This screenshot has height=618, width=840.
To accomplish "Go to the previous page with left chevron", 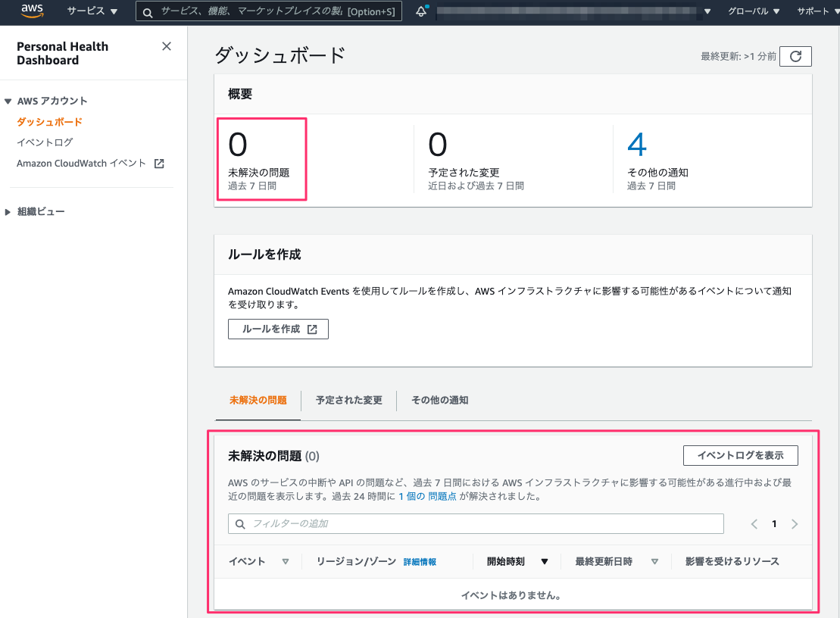I will pos(754,524).
